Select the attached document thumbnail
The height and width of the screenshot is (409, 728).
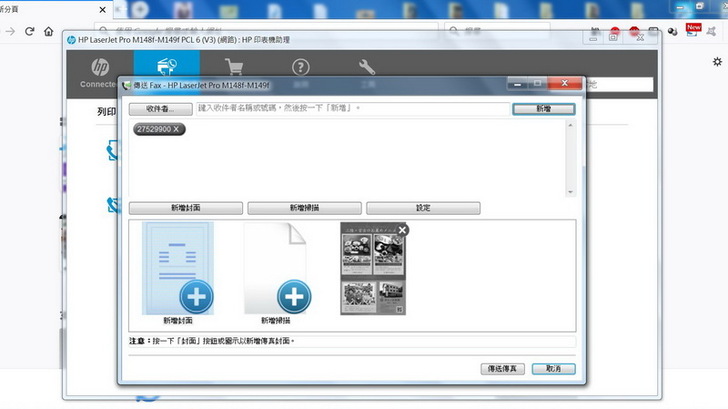(x=373, y=269)
